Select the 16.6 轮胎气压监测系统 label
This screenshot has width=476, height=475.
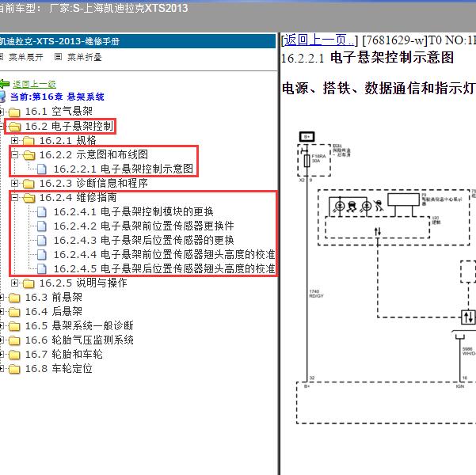pyautogui.click(x=79, y=340)
